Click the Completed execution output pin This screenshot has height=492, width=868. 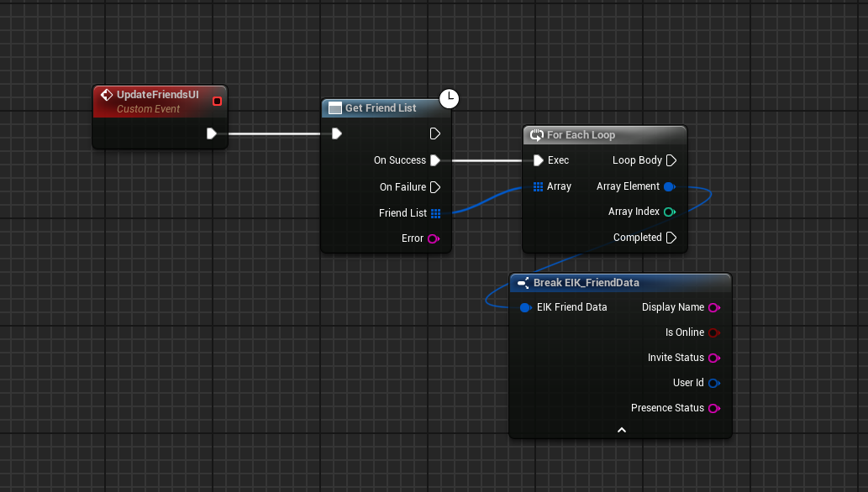pos(671,238)
